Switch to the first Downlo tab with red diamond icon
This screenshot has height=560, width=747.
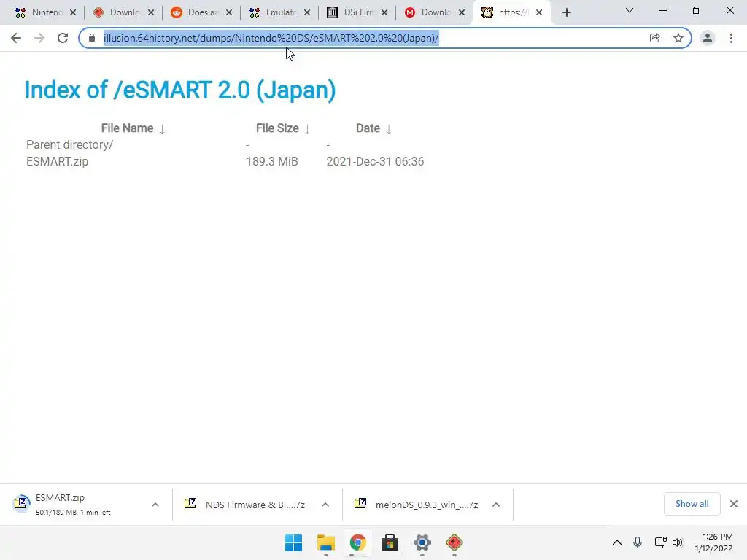123,12
